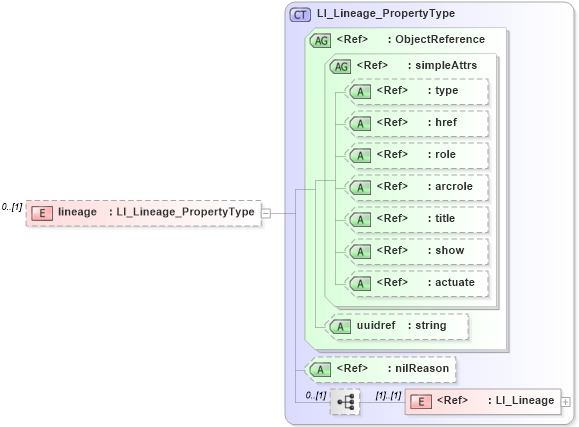Select the ': LI_Lineage_PropertyType' type of lineage
This screenshot has height=427, width=579.
click(182, 212)
